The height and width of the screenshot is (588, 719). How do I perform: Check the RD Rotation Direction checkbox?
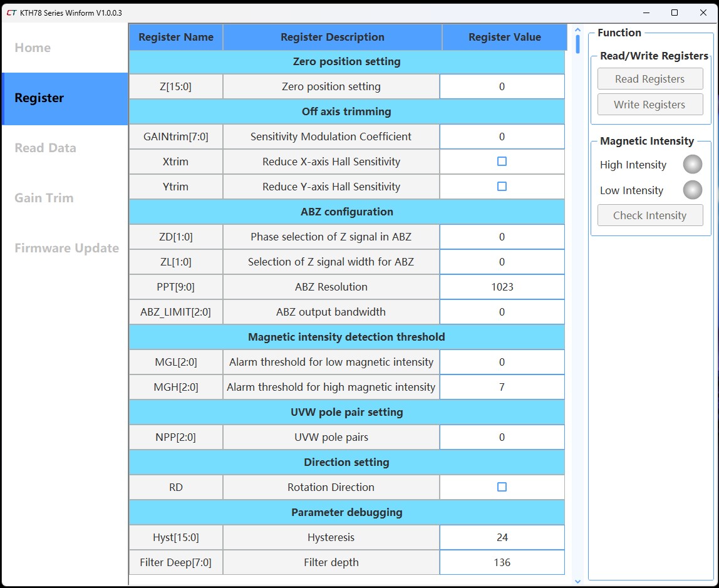(502, 487)
